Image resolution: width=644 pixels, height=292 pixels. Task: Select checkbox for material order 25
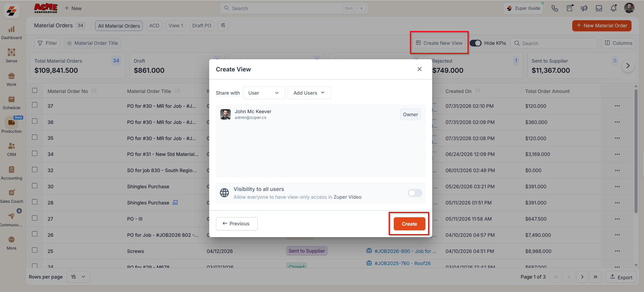click(x=35, y=250)
